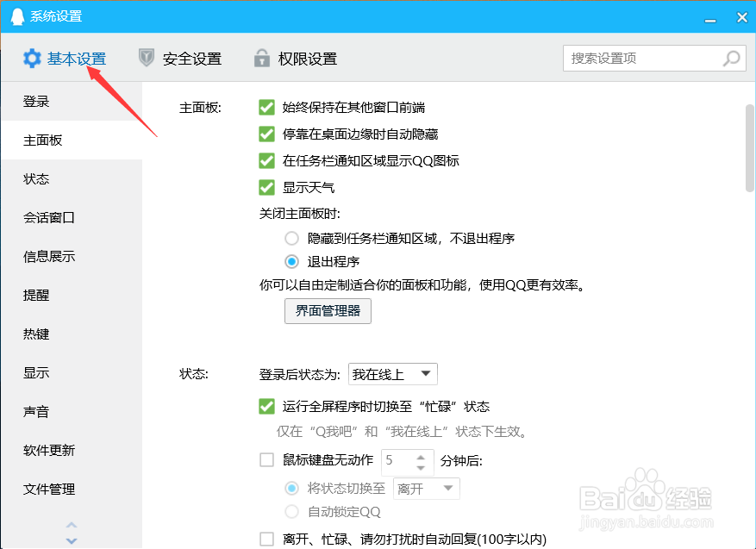This screenshot has width=756, height=549.
Task: Click the 搜索设置项 search field
Action: [x=654, y=59]
